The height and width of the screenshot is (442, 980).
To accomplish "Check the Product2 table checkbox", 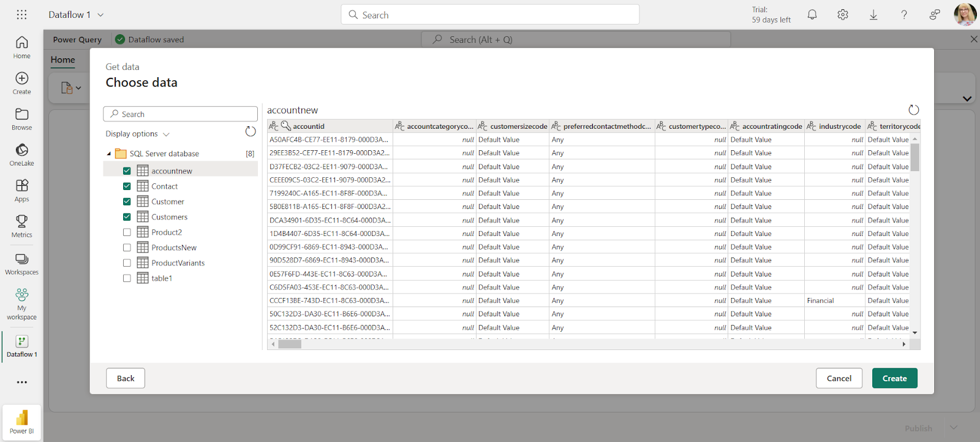I will pos(127,232).
